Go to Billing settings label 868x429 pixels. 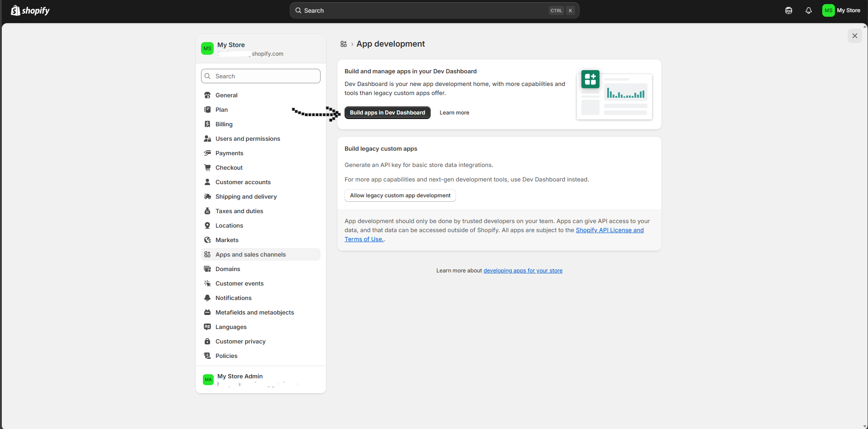tap(224, 124)
